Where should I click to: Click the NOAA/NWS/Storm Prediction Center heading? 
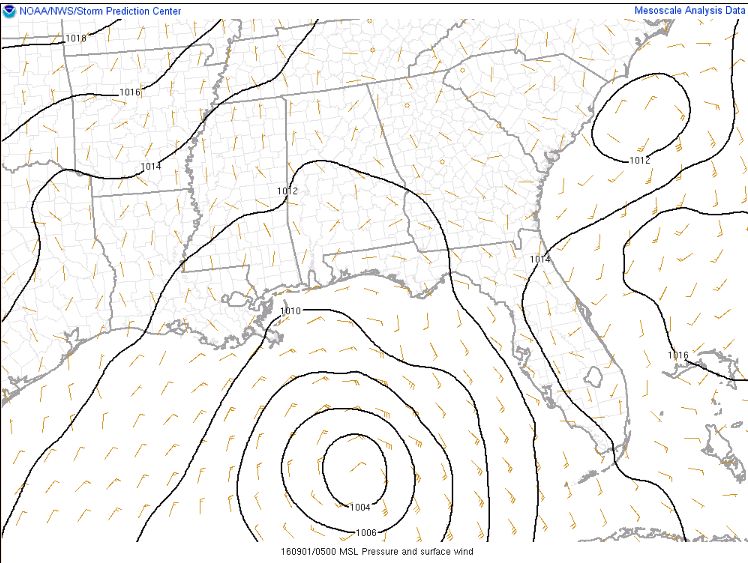click(100, 11)
